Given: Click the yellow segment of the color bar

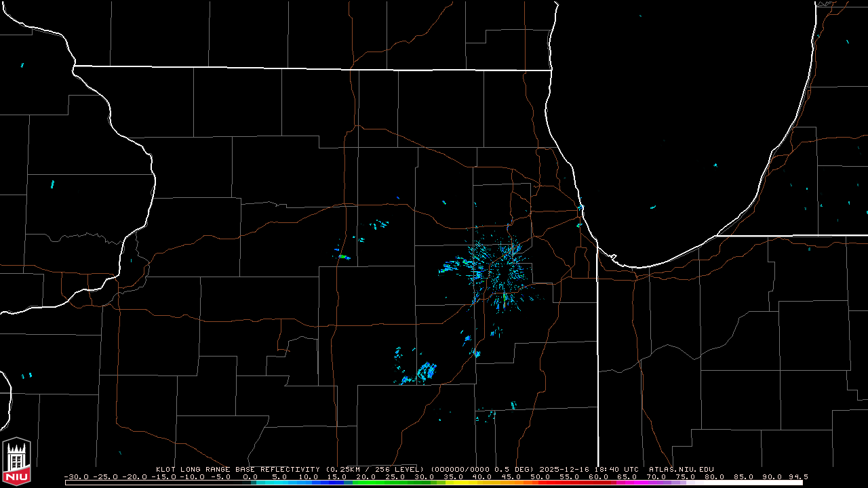Looking at the screenshot, I should (x=461, y=483).
